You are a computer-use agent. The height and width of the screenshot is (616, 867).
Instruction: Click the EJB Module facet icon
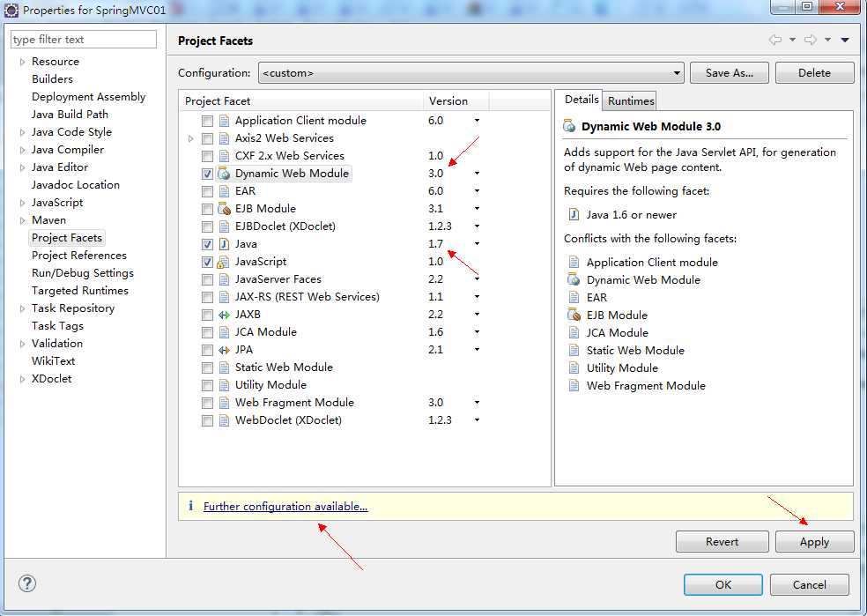[x=224, y=209]
